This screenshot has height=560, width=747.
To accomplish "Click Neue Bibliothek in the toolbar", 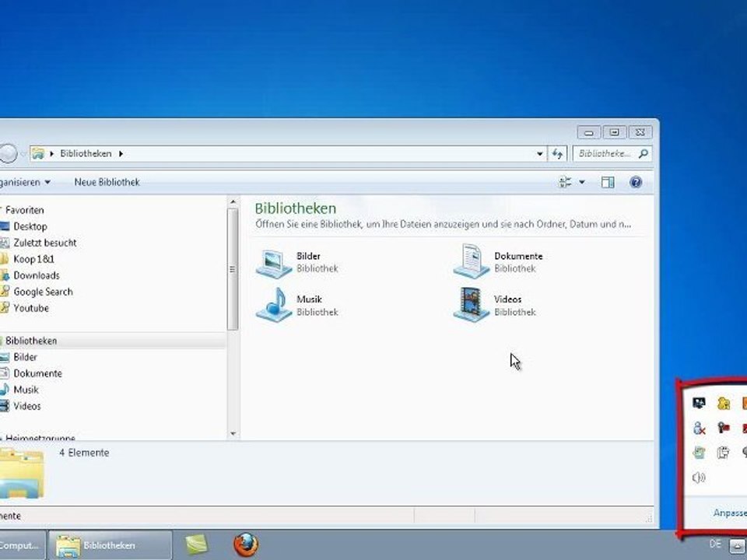I will click(x=107, y=182).
